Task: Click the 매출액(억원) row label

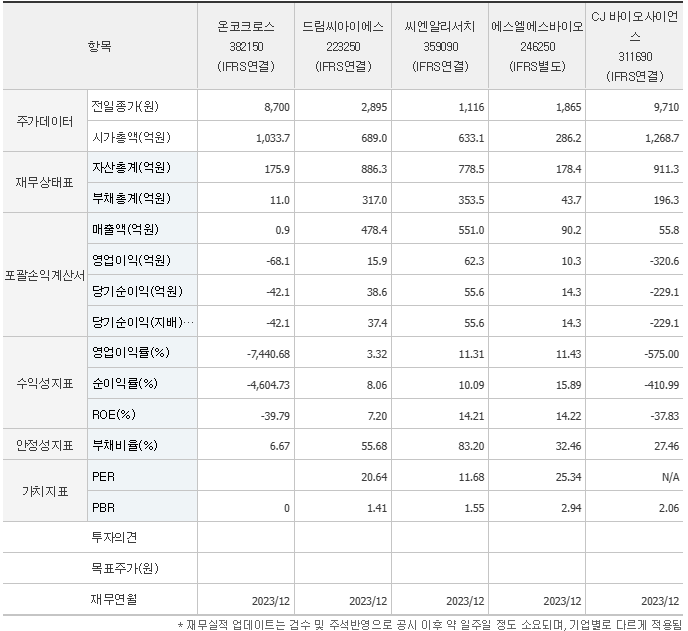Action: (x=125, y=229)
